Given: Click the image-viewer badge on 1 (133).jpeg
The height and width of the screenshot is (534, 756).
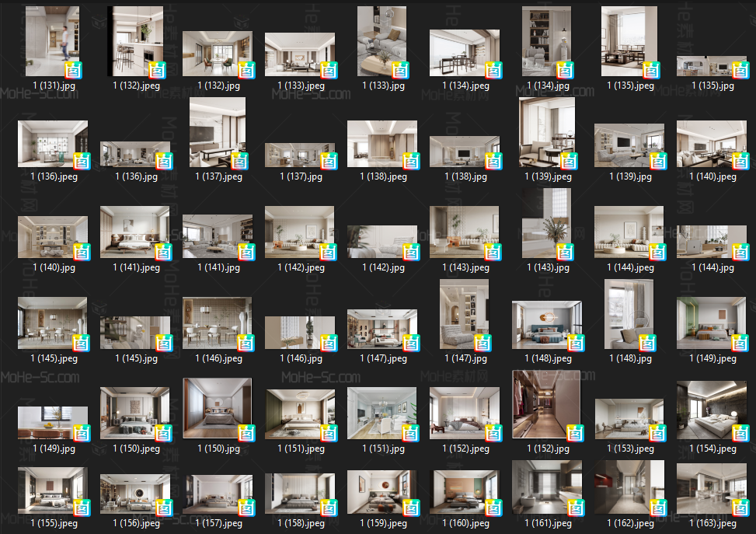Looking at the screenshot, I should [x=329, y=71].
